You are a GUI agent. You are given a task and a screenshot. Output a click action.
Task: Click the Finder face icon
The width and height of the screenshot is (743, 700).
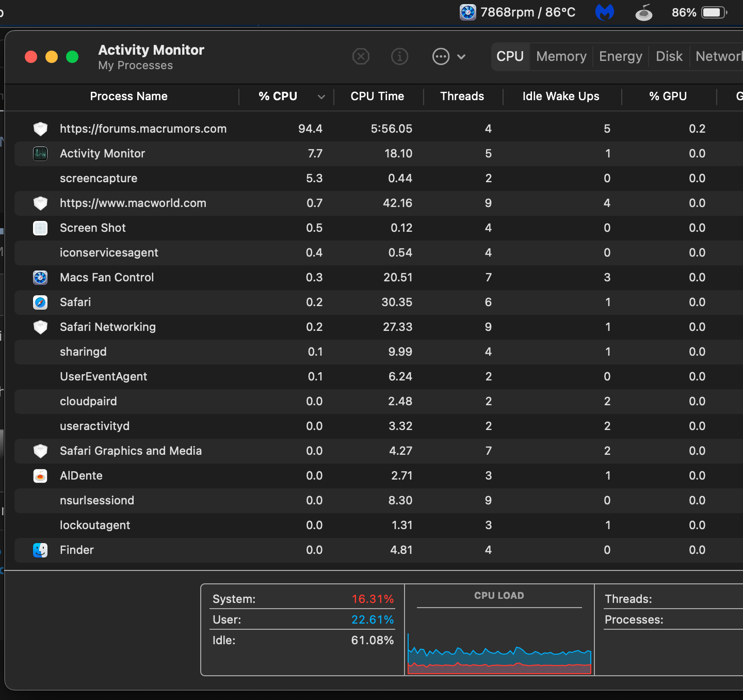40,550
